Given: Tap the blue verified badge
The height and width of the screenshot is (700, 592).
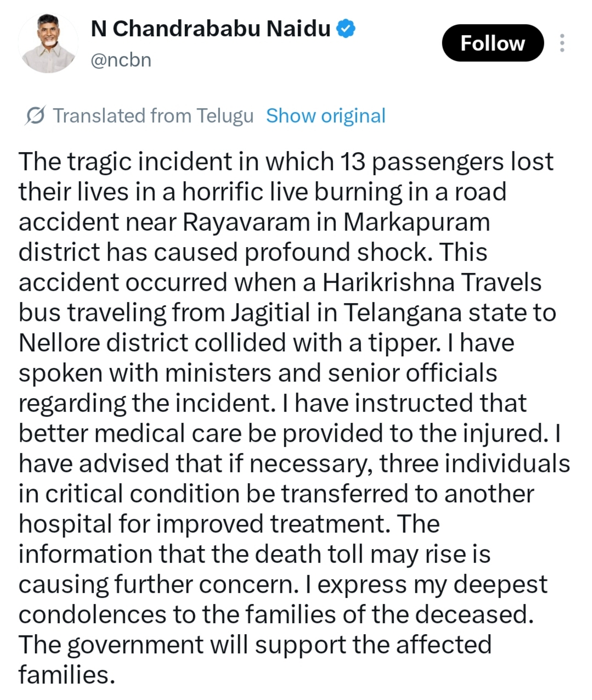Looking at the screenshot, I should [x=346, y=29].
